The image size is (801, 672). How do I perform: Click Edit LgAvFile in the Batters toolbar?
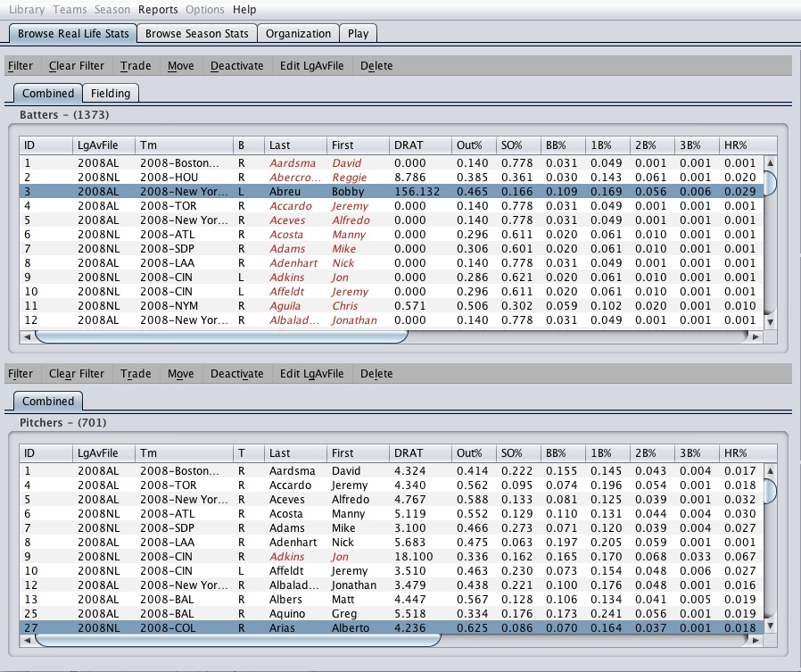[311, 66]
